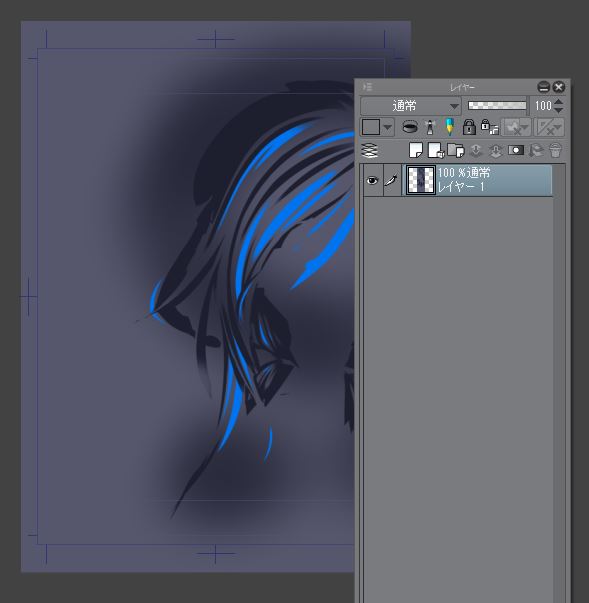Open Enable Mask options dropdown
Viewport: 589px width, 603px height.
(x=524, y=127)
